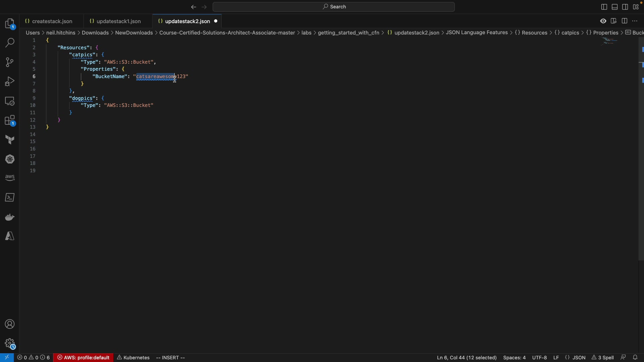Open the AWS Toolkit panel
Screen dimensions: 644x362
pos(10,178)
